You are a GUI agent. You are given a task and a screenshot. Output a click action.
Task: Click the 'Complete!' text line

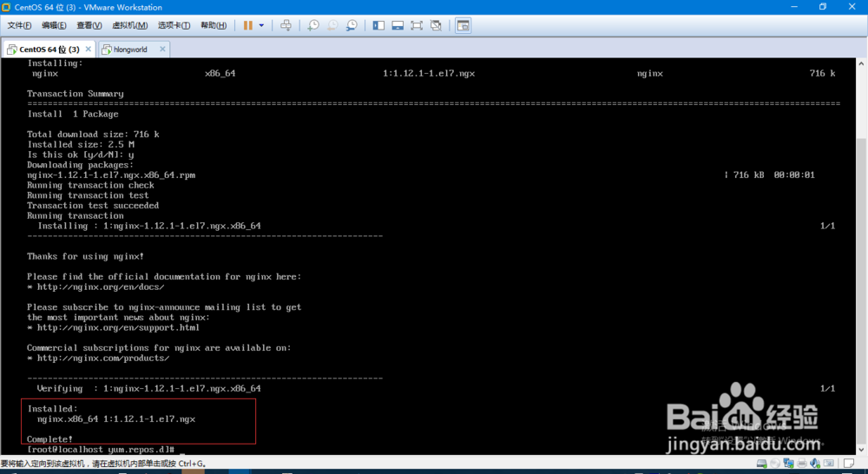click(x=49, y=439)
